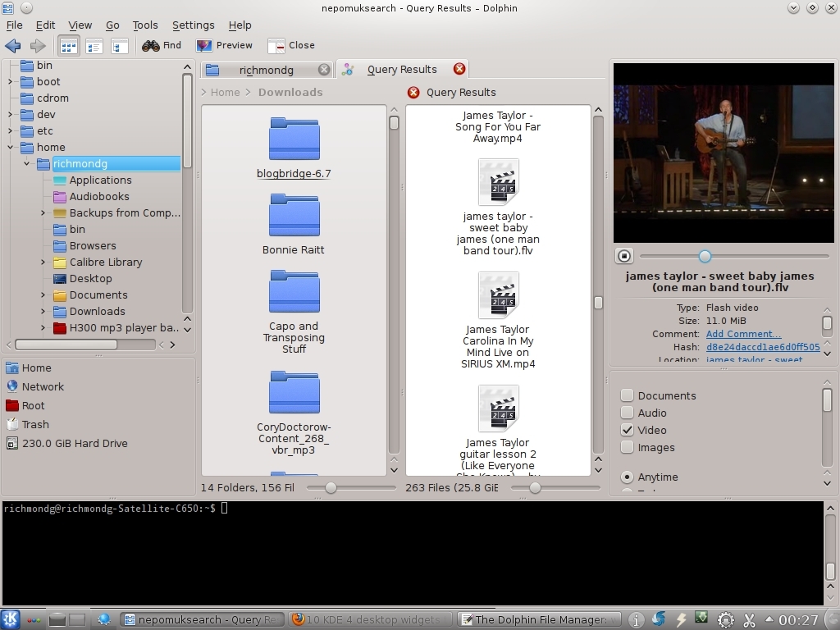Click the Find binoculars icon
Image resolution: width=840 pixels, height=630 pixels.
(151, 46)
